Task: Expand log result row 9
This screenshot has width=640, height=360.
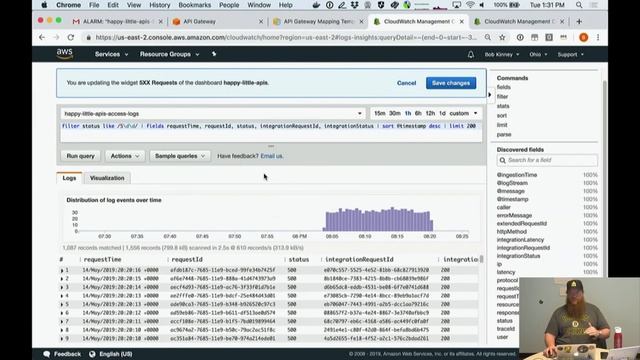Action: tap(62, 339)
